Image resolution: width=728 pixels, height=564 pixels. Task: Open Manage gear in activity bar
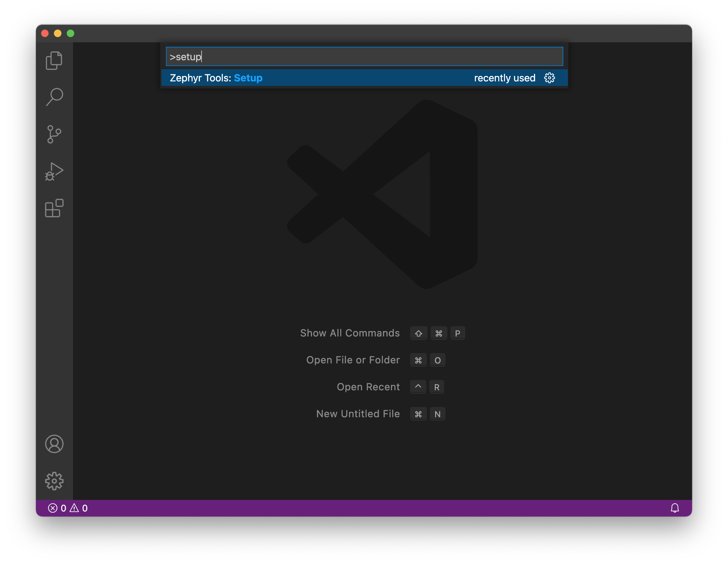54,481
